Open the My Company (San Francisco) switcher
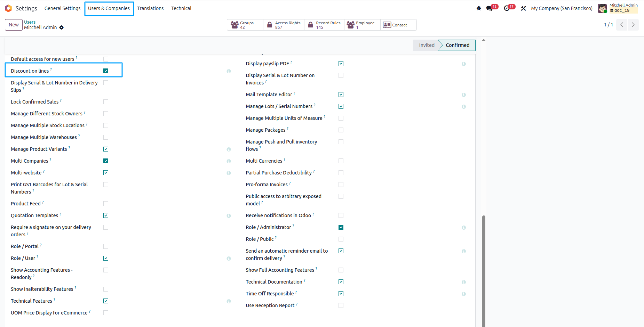Screen dimensions: 644x327 click(x=562, y=8)
